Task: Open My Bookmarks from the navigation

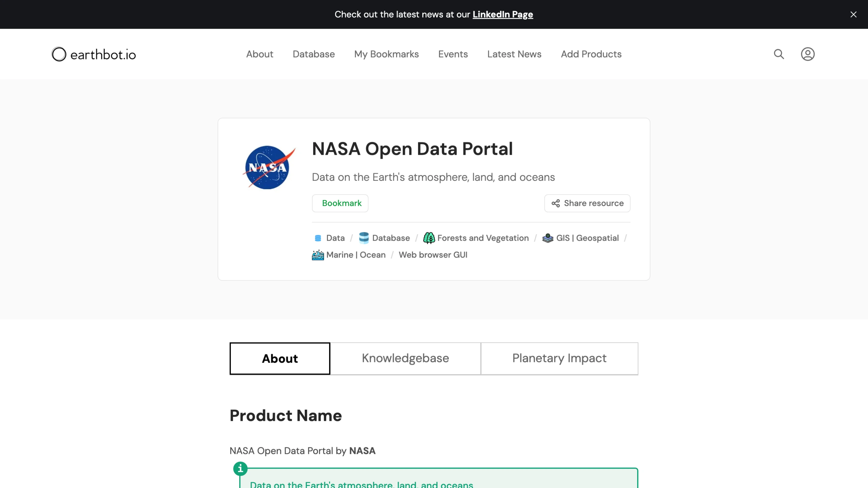Action: (x=386, y=54)
